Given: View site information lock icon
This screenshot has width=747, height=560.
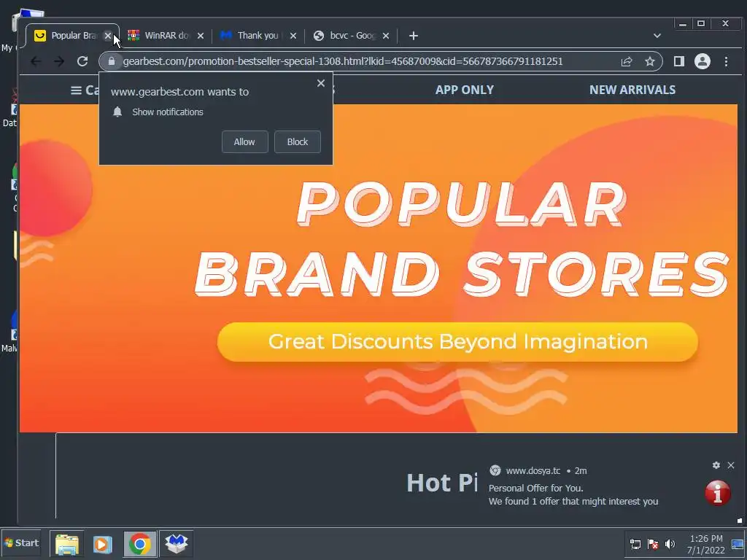Looking at the screenshot, I should pos(112,61).
